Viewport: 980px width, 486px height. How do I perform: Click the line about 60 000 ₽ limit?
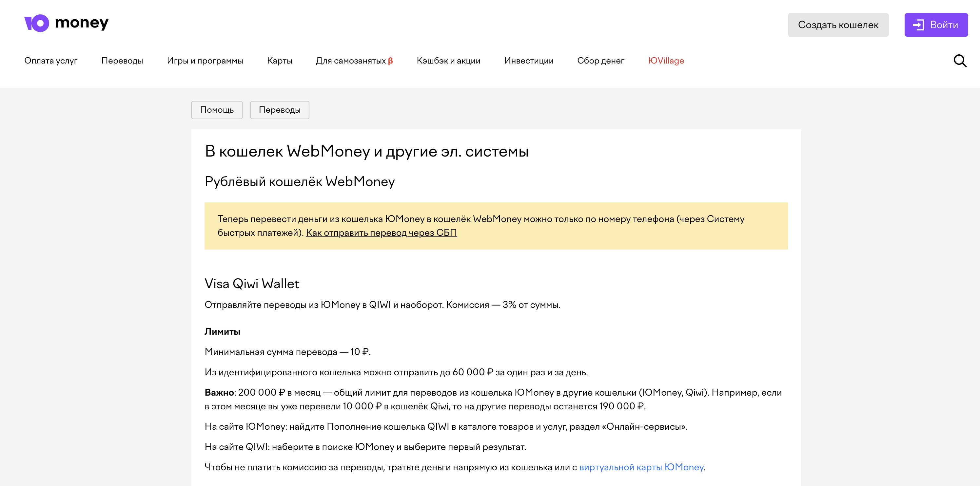(x=396, y=372)
